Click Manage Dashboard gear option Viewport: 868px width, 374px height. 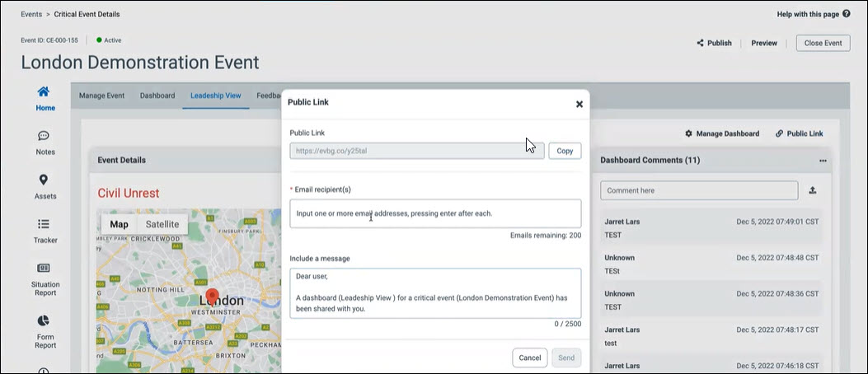(722, 133)
